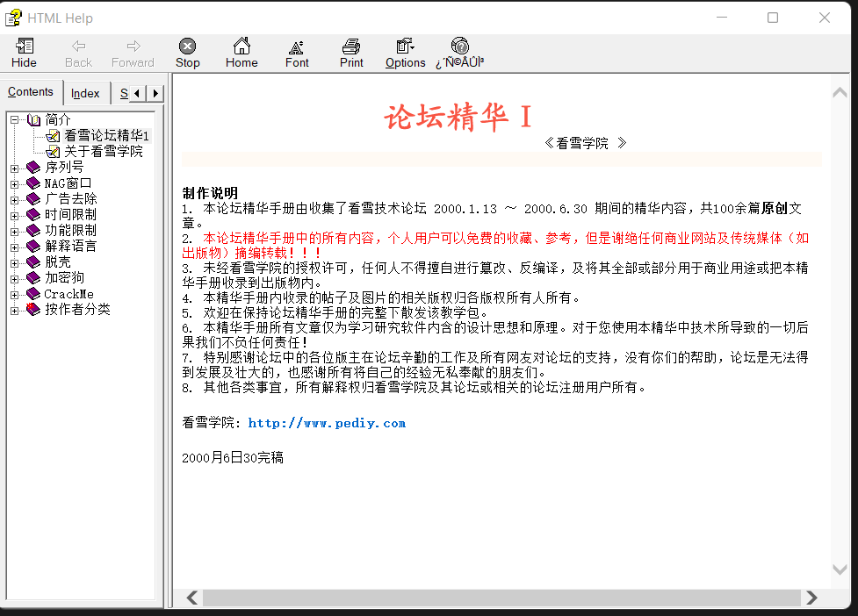
Task: Switch to the Index tab
Action: pyautogui.click(x=86, y=94)
